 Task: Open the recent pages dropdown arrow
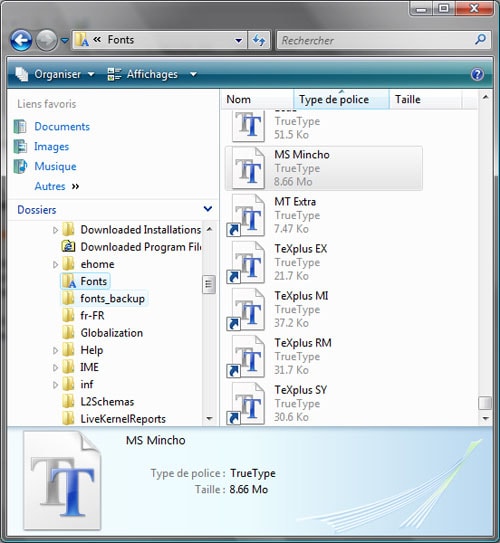pos(65,41)
